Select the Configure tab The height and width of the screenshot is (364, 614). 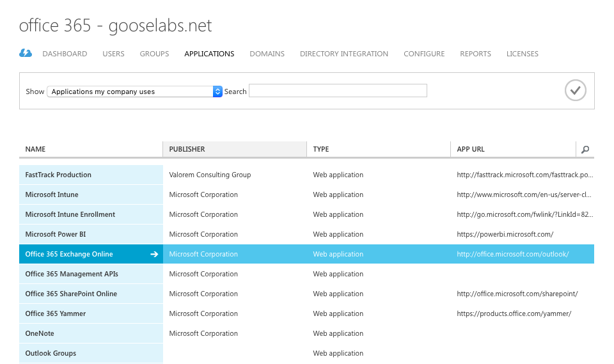tap(424, 54)
